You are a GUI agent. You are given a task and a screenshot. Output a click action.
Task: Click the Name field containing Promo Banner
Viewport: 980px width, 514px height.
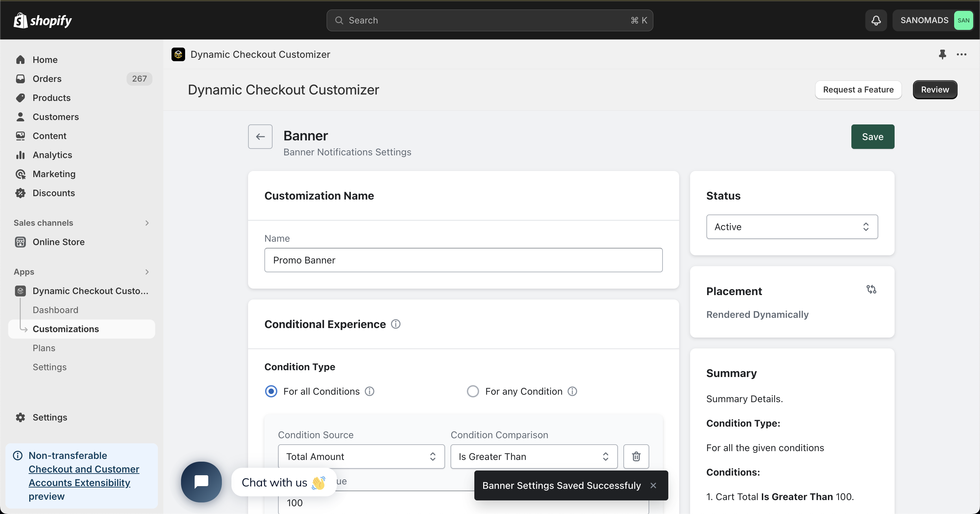(463, 260)
